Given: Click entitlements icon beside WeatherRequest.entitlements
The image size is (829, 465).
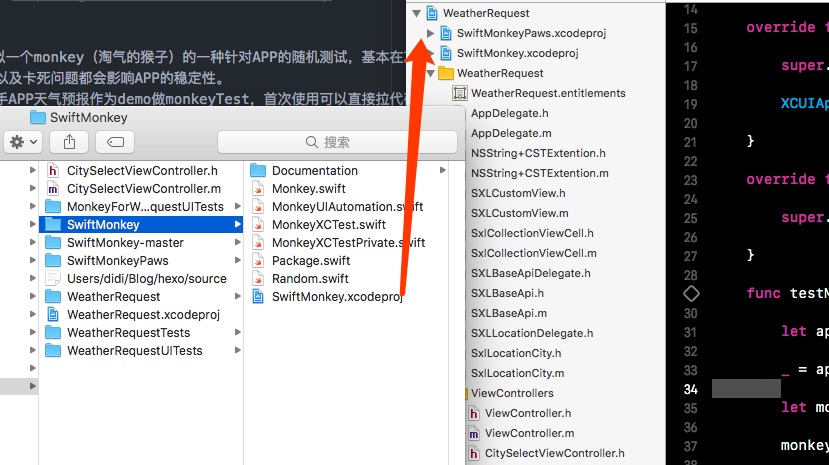Looking at the screenshot, I should tap(460, 94).
